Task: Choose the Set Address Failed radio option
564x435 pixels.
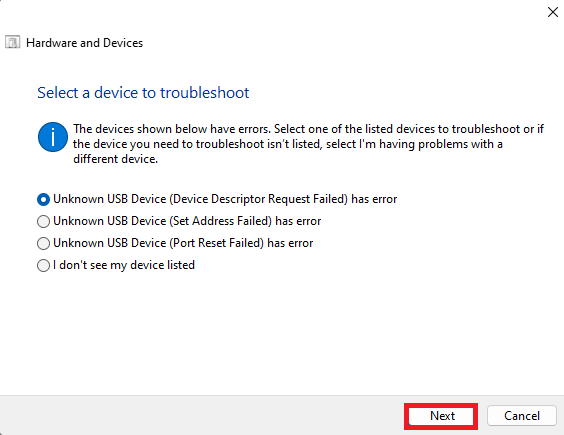Action: 43,221
